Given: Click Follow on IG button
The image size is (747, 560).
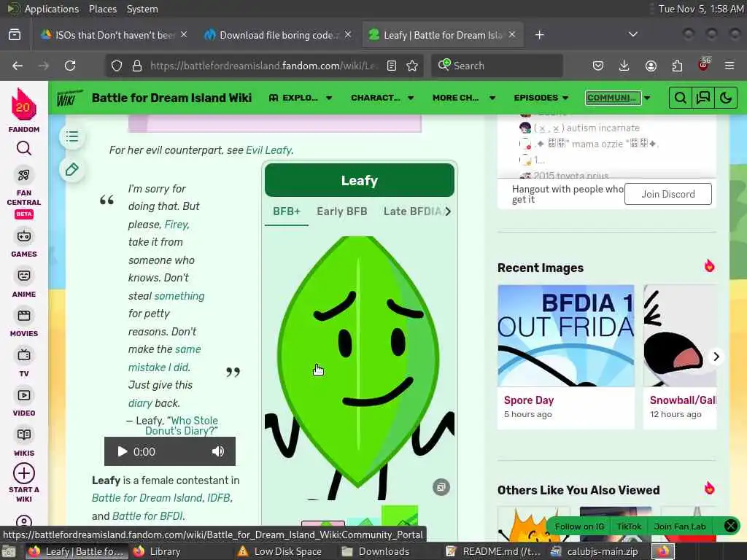Looking at the screenshot, I should [579, 526].
